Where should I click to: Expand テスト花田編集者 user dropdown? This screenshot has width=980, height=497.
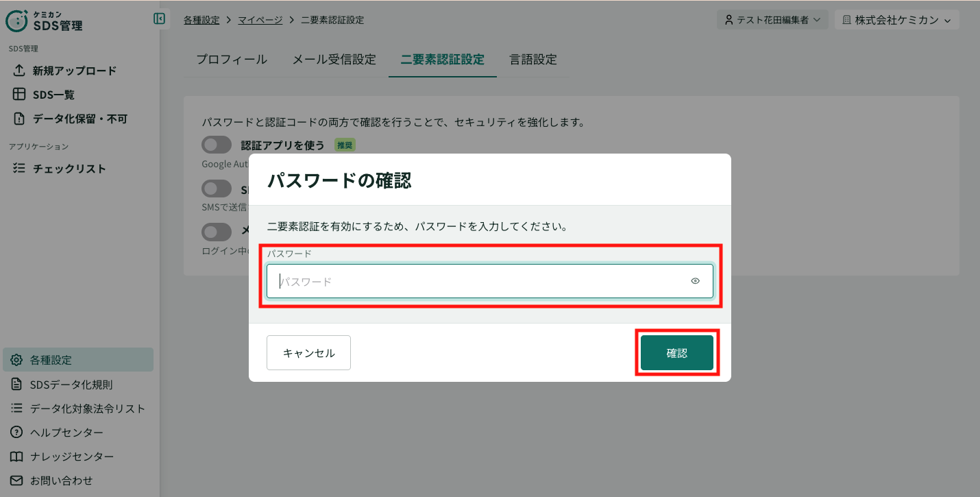772,20
